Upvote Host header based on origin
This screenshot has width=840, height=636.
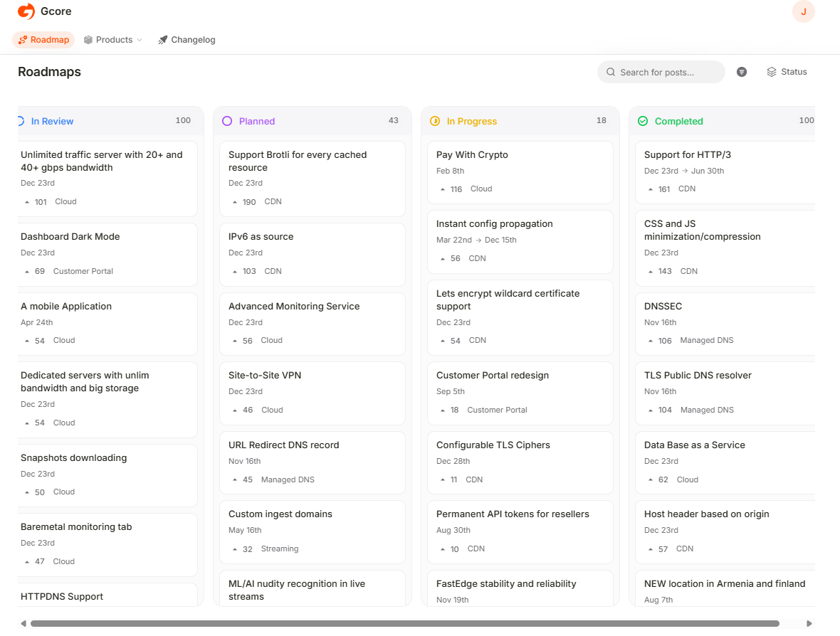[x=658, y=548]
